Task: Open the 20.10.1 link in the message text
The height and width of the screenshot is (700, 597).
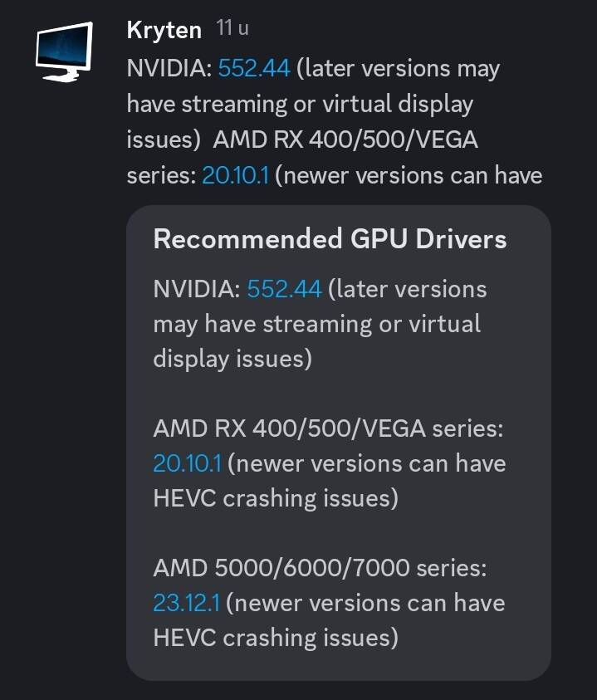Action: 235,176
